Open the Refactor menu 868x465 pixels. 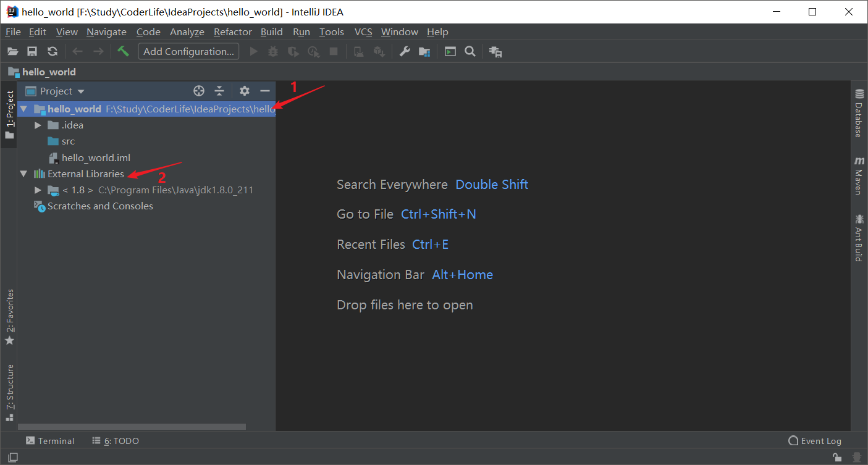point(233,32)
